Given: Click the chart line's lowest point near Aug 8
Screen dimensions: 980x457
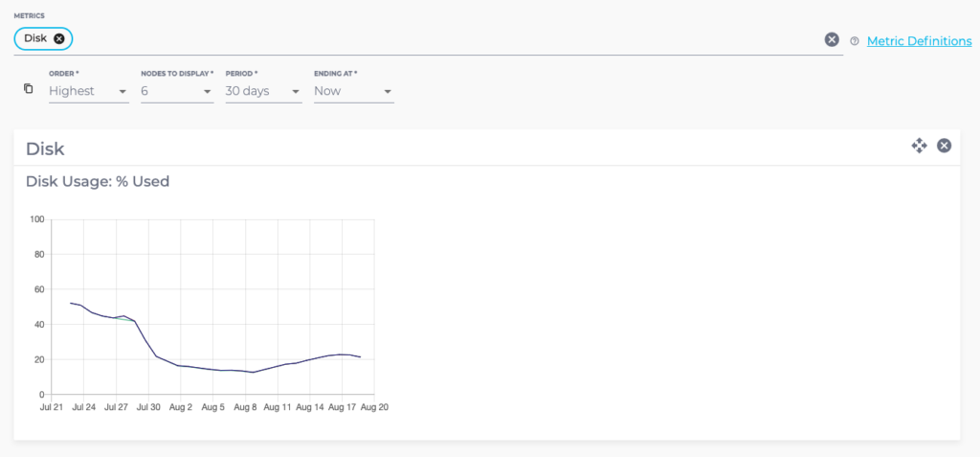Looking at the screenshot, I should tap(252, 372).
